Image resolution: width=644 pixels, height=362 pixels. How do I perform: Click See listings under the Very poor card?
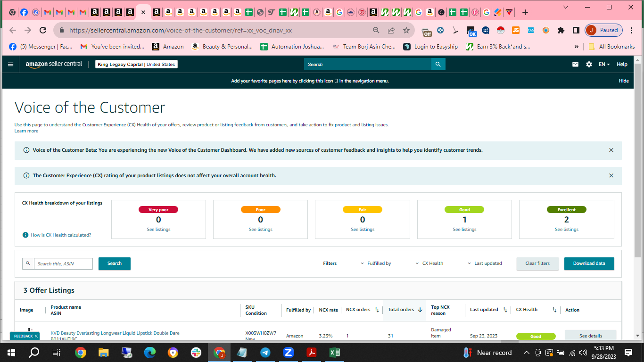(x=158, y=230)
